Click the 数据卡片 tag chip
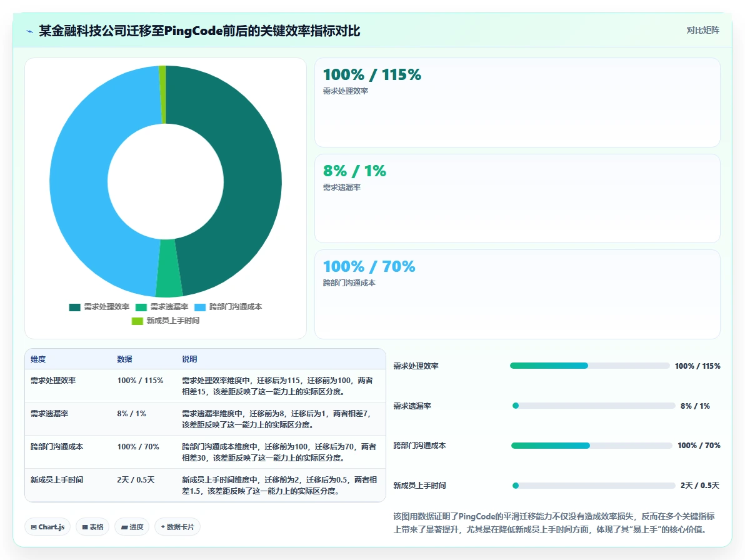Image resolution: width=745 pixels, height=560 pixels. [177, 527]
